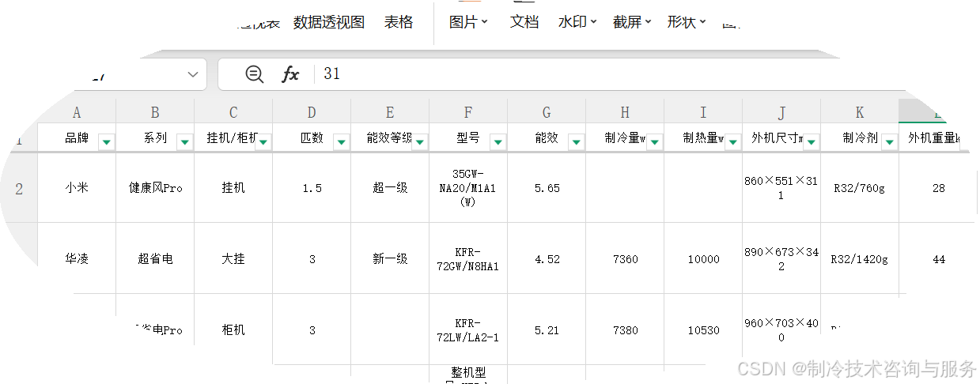This screenshot has width=980, height=384.
Task: Click the zoom magnifier icon in formula bar
Action: tap(254, 74)
